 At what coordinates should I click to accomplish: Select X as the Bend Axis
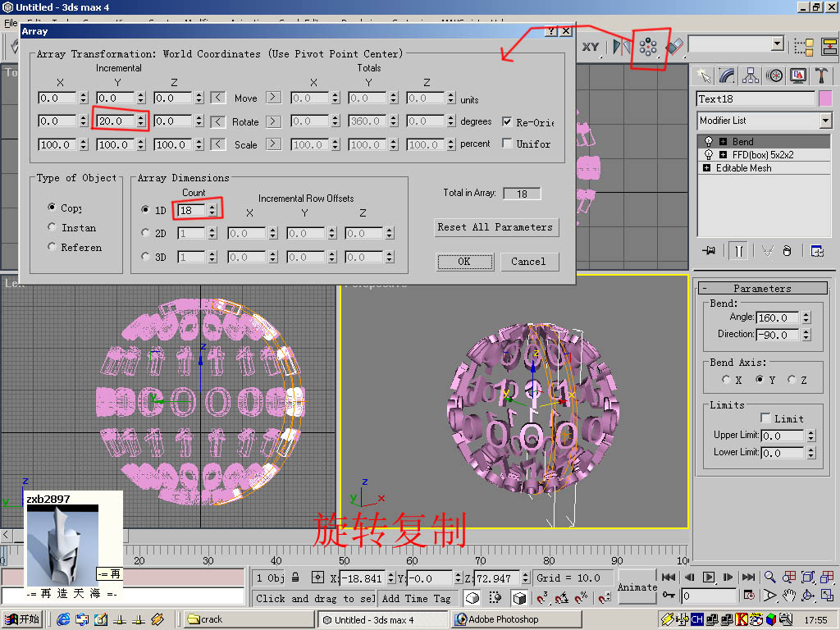[727, 379]
